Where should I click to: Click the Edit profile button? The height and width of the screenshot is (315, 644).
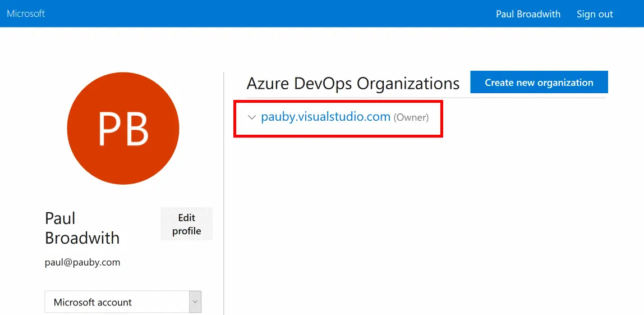[x=186, y=224]
